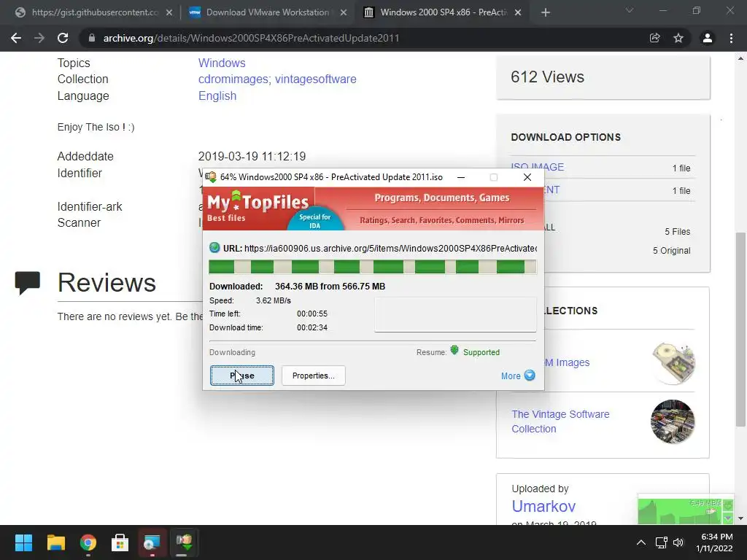
Task: Open the vintagesoftware collection link
Action: [x=315, y=79]
